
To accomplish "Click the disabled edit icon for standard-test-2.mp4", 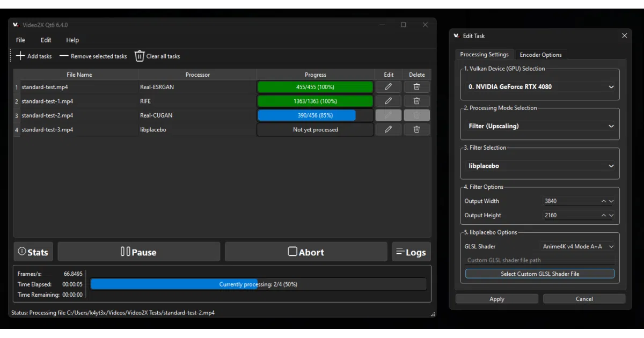I will (x=388, y=115).
